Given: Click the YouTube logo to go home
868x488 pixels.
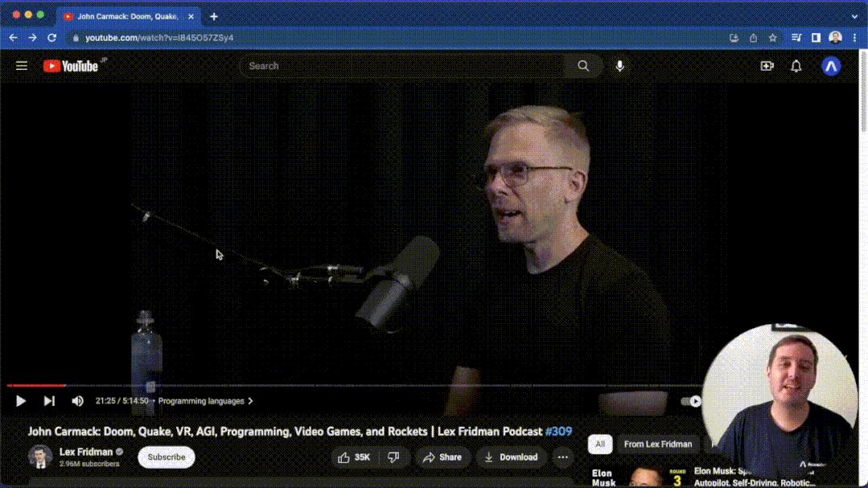Looking at the screenshot, I should 71,66.
